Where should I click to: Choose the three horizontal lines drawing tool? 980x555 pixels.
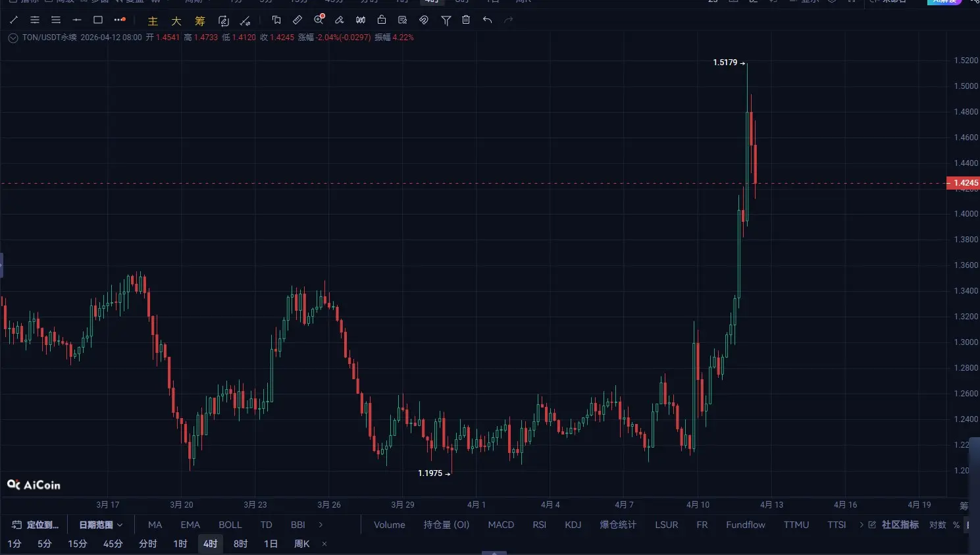(56, 20)
